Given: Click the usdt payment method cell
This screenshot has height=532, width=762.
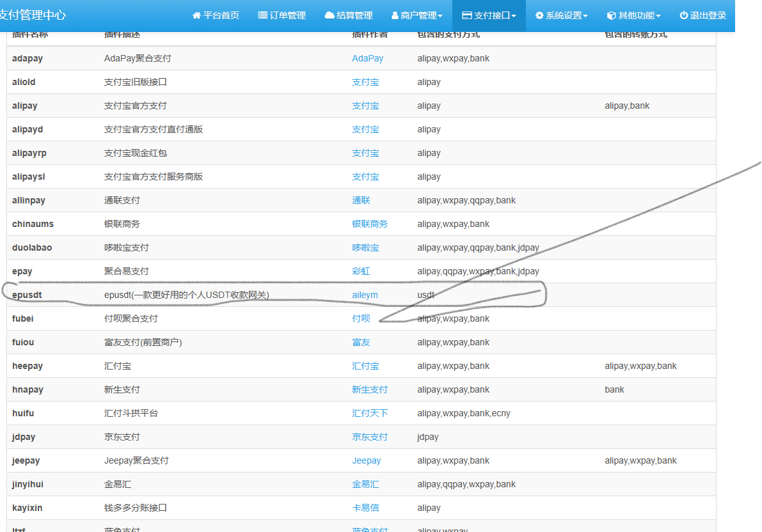Looking at the screenshot, I should [x=425, y=295].
